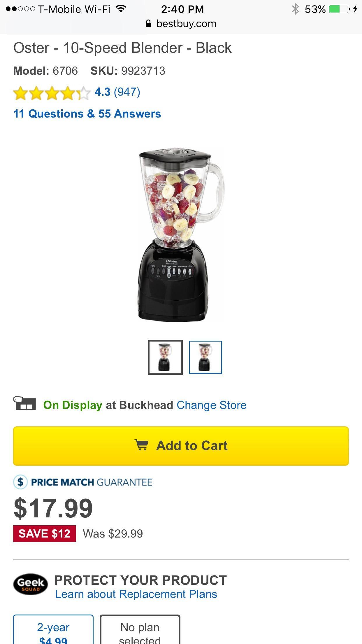
Task: Tap the shopping cart icon in Add to Cart
Action: 142,445
